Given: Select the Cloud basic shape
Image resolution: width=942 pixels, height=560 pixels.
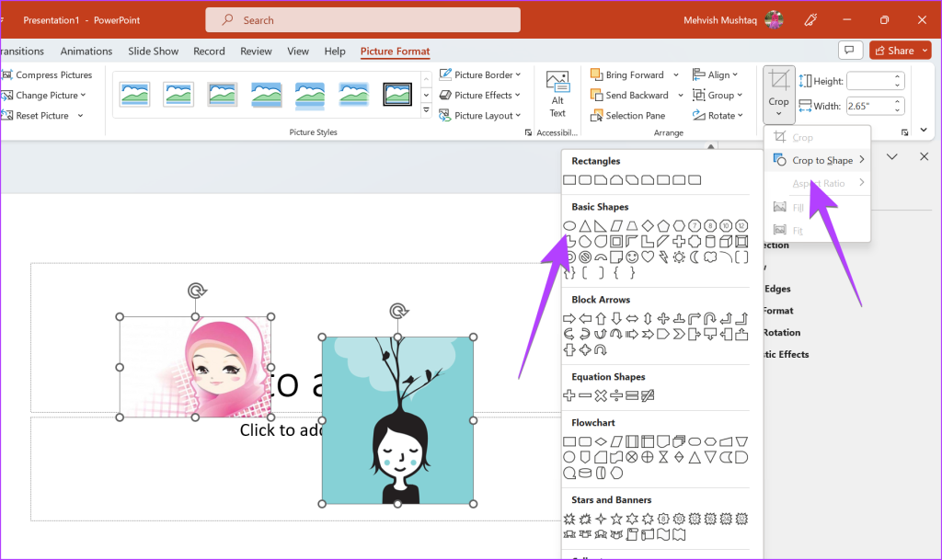Looking at the screenshot, I should pyautogui.click(x=710, y=257).
